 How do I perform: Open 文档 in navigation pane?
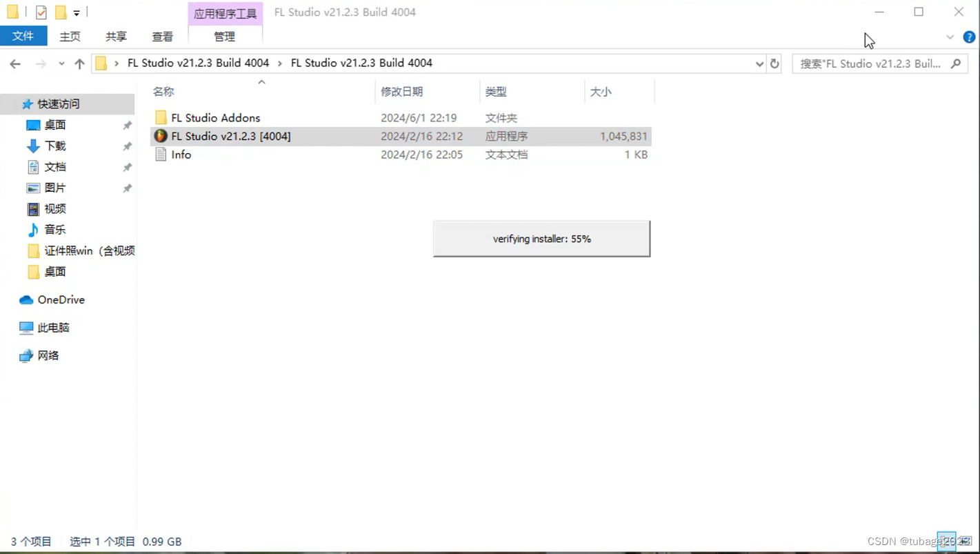[55, 167]
